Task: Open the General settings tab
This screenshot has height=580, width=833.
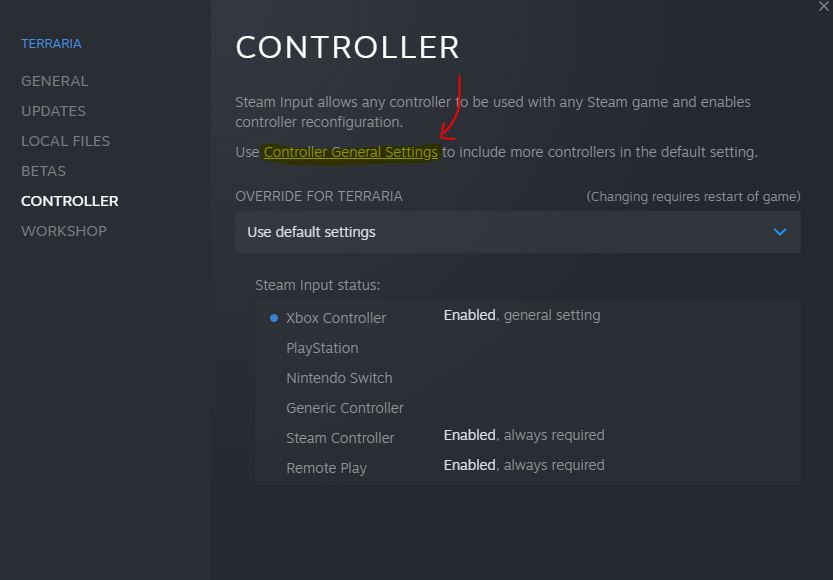Action: tap(55, 81)
